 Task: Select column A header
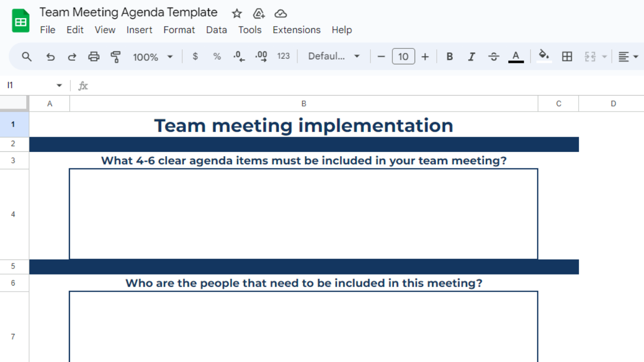pos(49,104)
